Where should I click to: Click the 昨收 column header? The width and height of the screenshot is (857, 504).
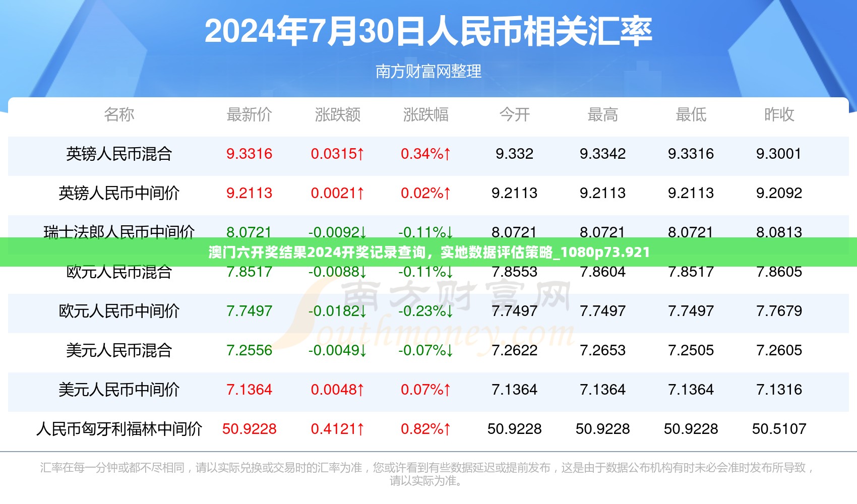click(x=779, y=114)
